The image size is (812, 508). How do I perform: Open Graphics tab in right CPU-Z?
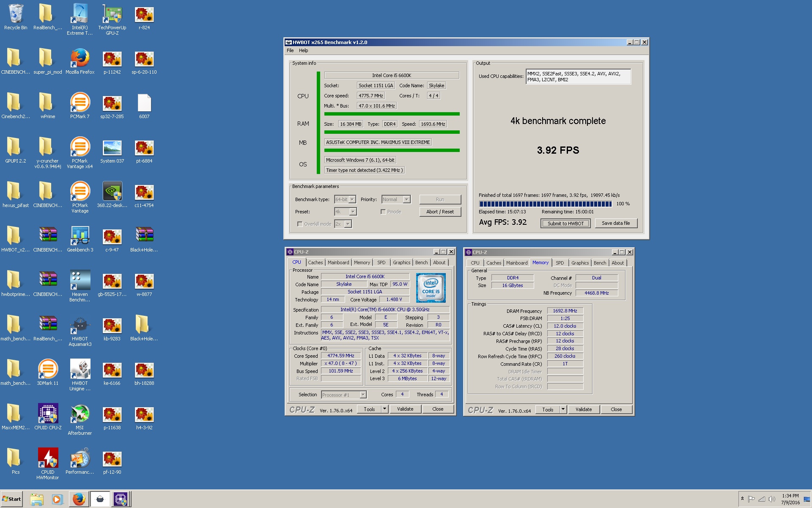click(x=580, y=263)
